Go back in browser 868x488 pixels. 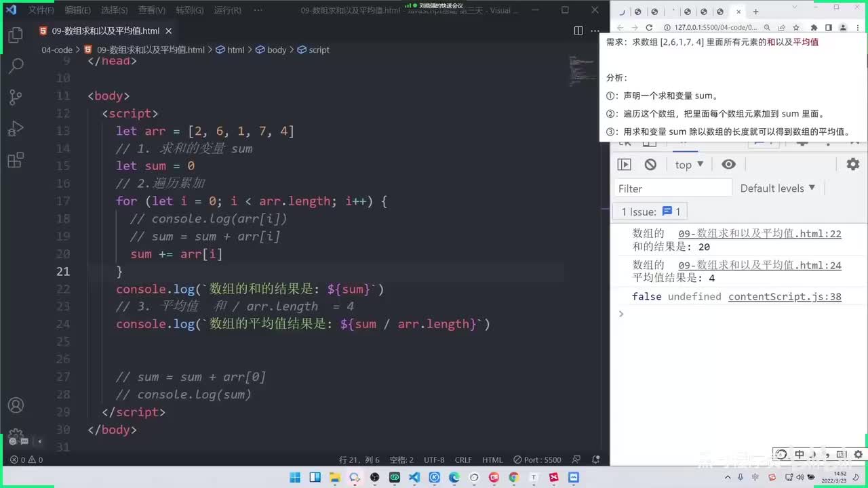[x=620, y=28]
